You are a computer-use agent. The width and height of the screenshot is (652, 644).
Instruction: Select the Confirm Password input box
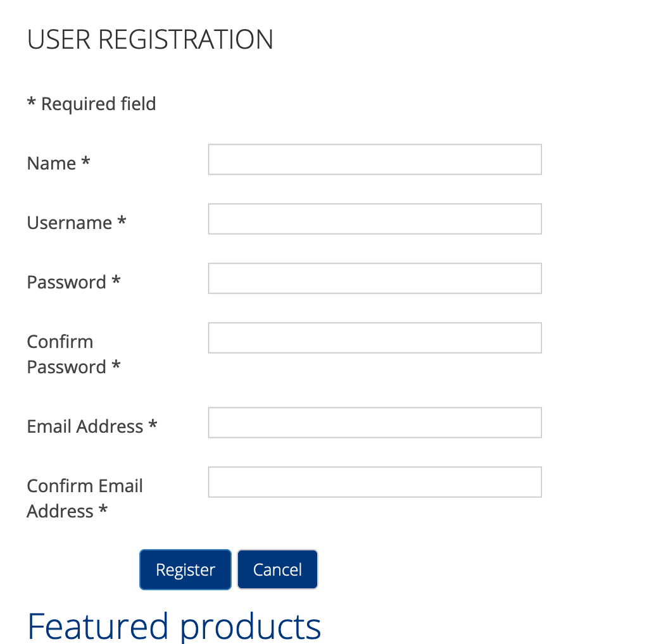[x=375, y=338]
